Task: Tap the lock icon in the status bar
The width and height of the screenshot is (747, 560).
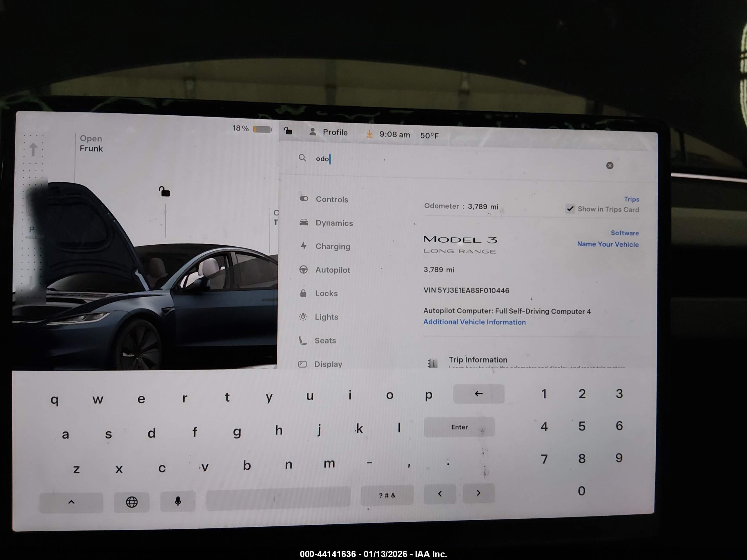Action: tap(288, 131)
